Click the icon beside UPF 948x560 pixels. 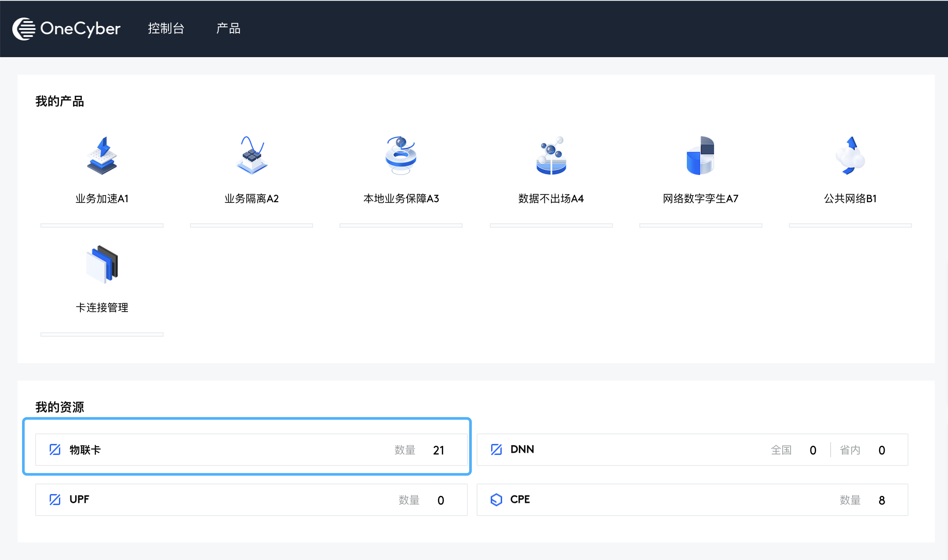coord(55,500)
